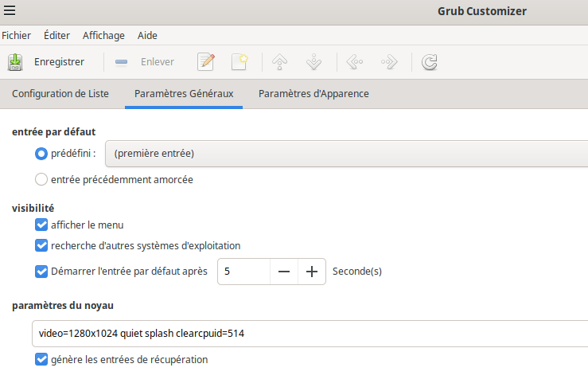
Task: Decrease timeout with the minus button
Action: (x=284, y=272)
